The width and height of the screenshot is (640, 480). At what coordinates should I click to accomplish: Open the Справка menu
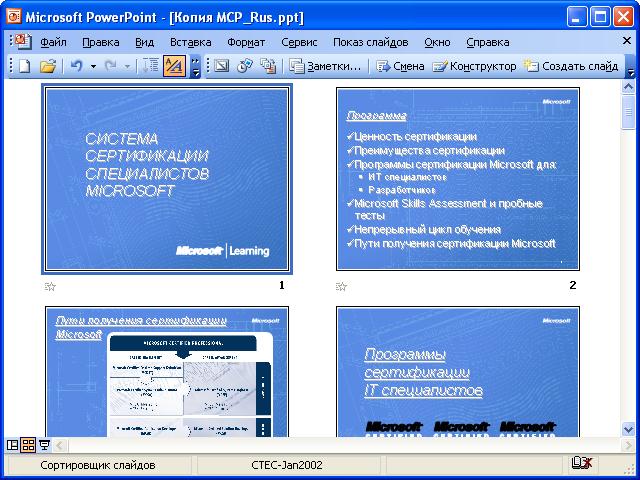pyautogui.click(x=488, y=42)
